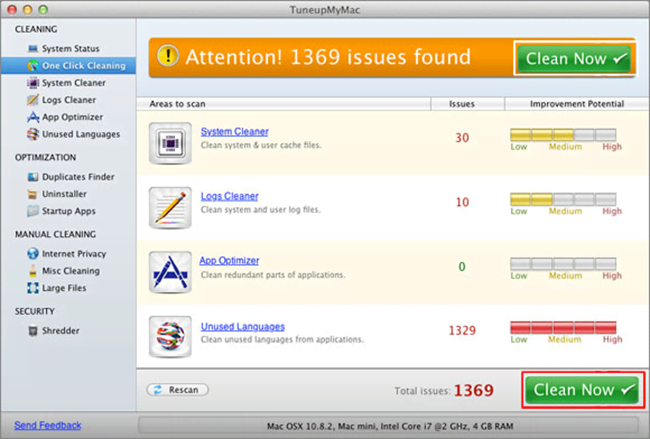Screen dimensions: 650x439
Task: Click the Internet Privacy globe icon
Action: click(x=33, y=254)
